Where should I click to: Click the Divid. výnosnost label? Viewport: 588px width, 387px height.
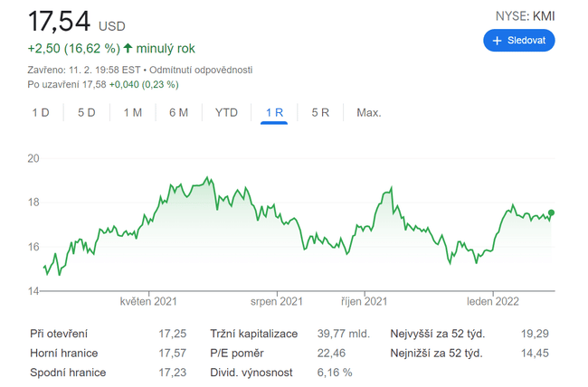(x=252, y=373)
